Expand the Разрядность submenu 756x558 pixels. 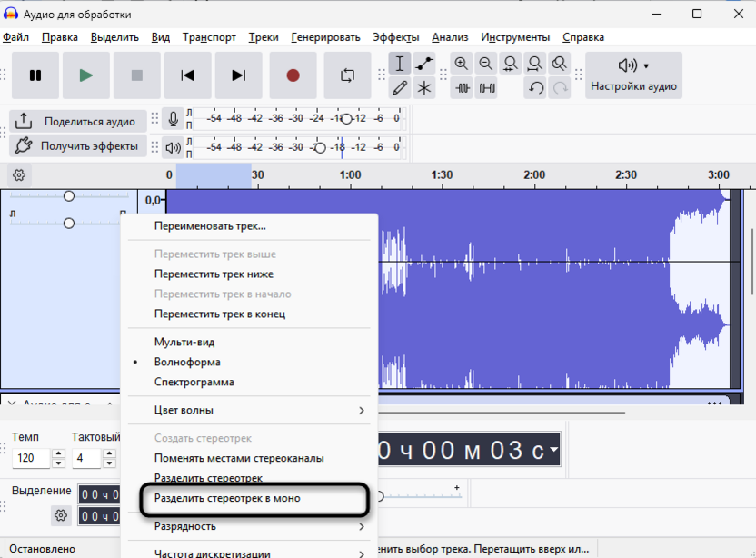[x=249, y=526]
